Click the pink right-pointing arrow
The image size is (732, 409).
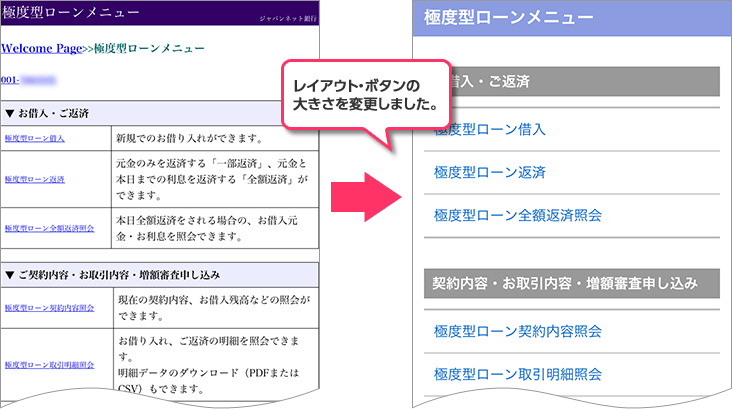[366, 192]
